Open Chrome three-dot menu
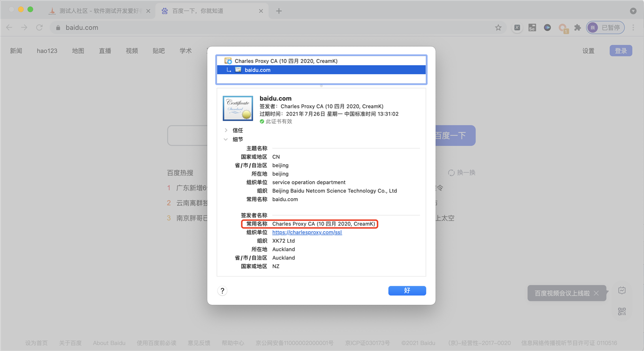This screenshot has width=644, height=351. [x=634, y=27]
